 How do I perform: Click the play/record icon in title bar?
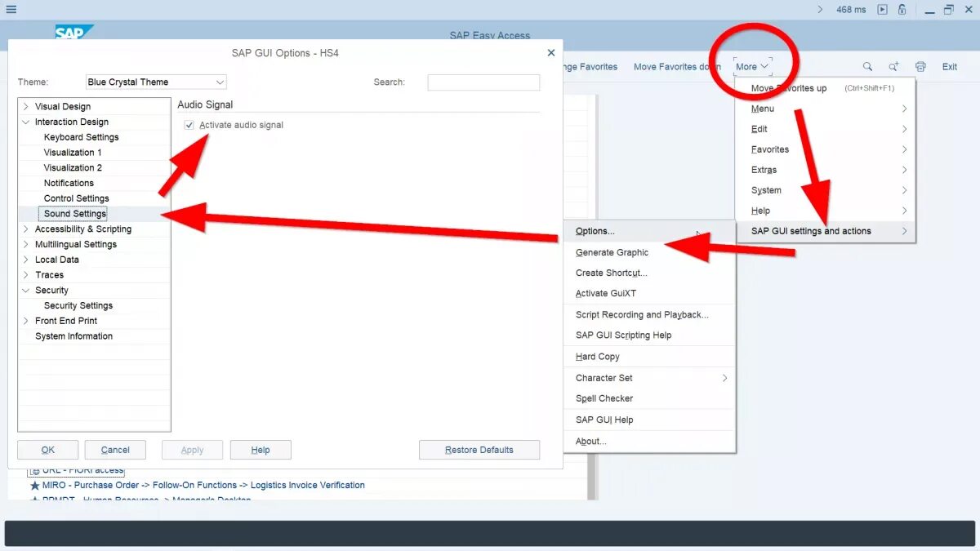883,10
